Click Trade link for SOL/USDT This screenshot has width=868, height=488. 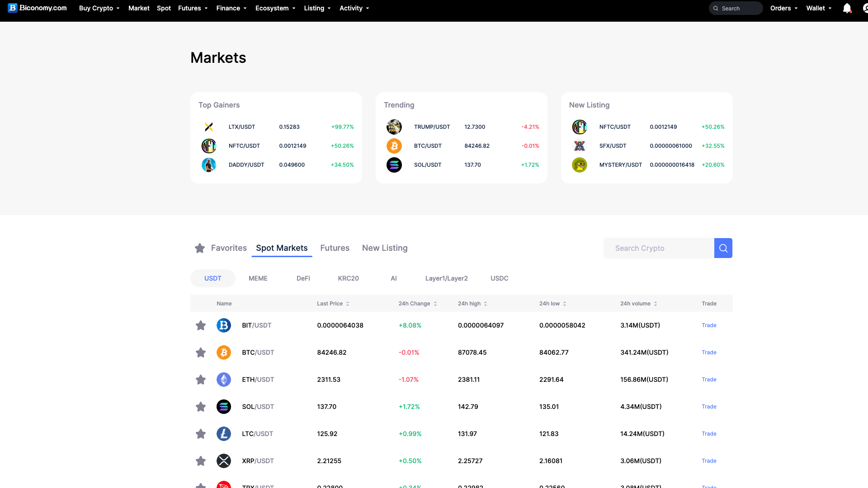(x=709, y=407)
